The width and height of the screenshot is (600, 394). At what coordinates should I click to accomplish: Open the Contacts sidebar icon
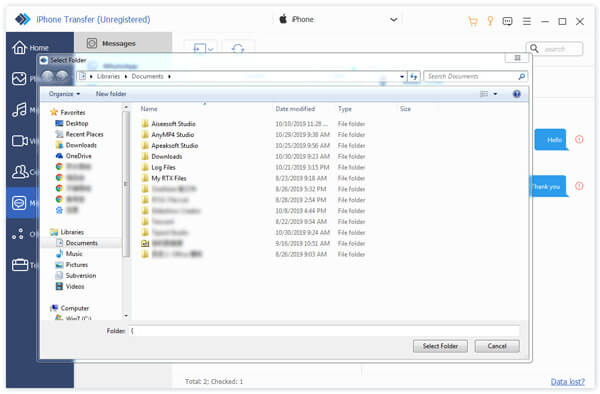point(20,172)
